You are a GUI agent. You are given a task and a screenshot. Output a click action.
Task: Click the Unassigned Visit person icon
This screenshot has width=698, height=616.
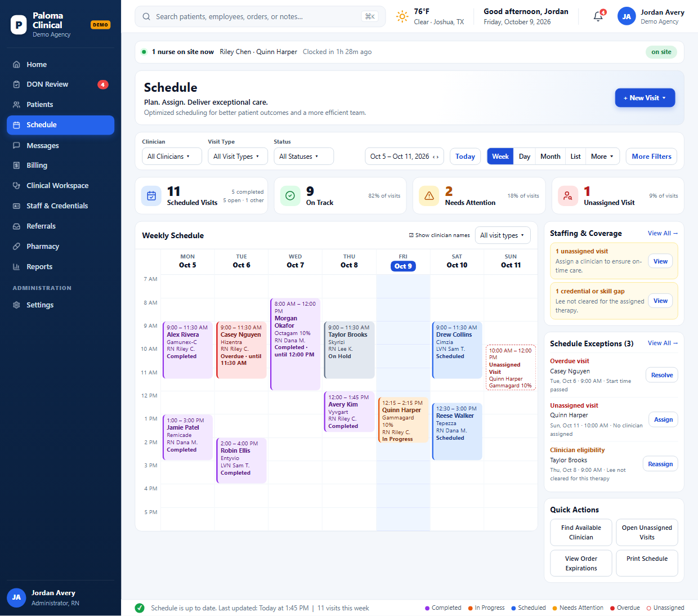[x=568, y=196]
